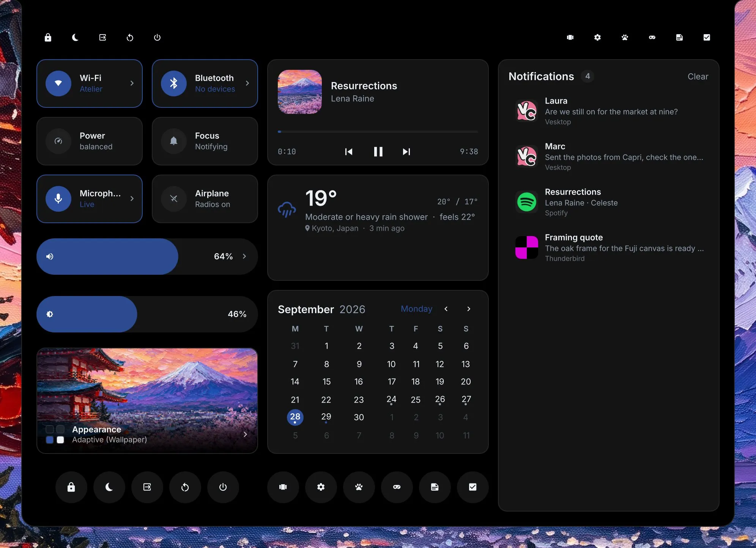
Task: Open Laura's Vesktop notification
Action: pos(609,111)
